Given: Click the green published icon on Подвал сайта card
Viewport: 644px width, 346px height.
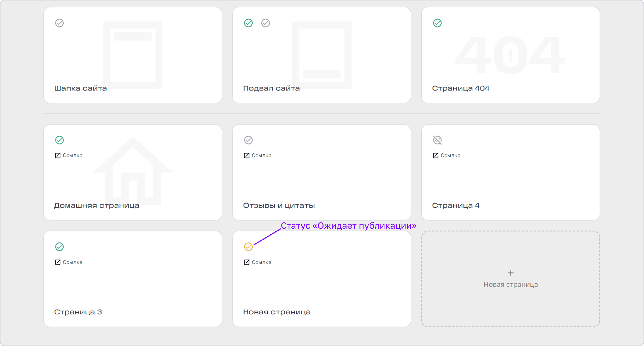Looking at the screenshot, I should tap(248, 23).
